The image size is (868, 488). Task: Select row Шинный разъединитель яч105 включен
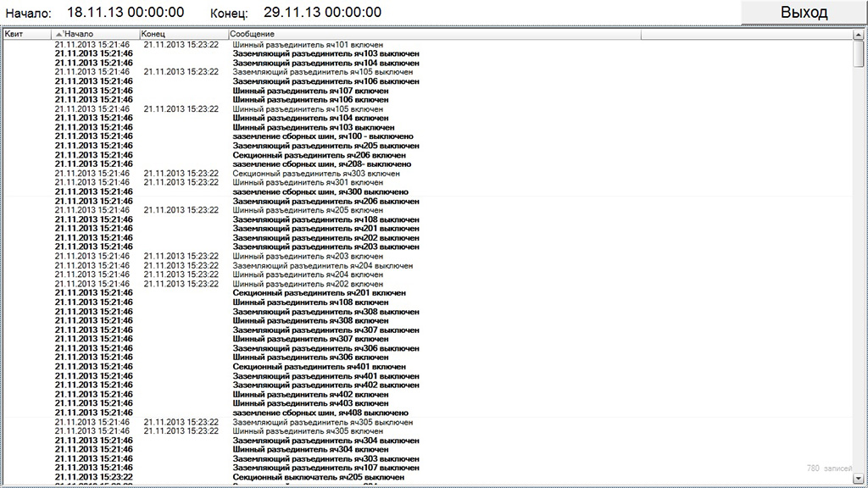point(427,109)
